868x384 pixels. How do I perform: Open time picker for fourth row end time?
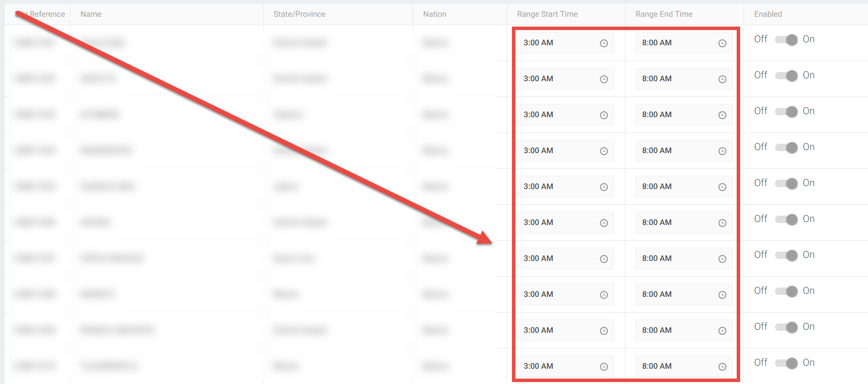click(x=722, y=151)
